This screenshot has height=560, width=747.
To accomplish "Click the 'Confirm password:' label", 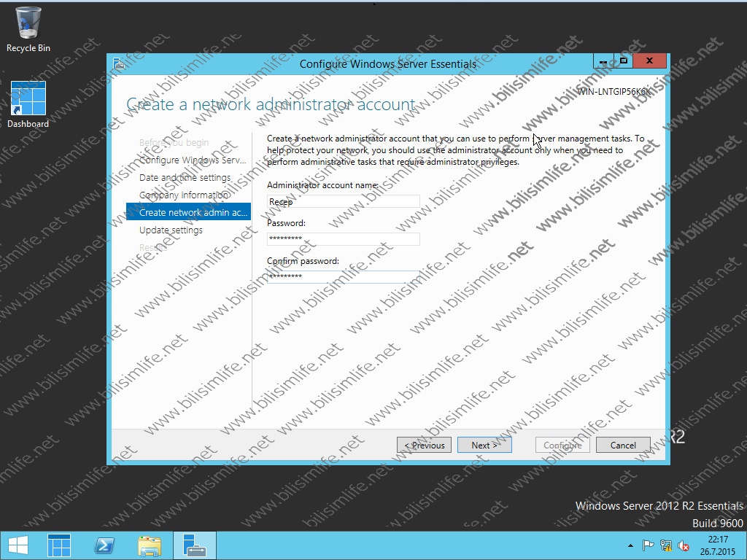I will click(303, 261).
